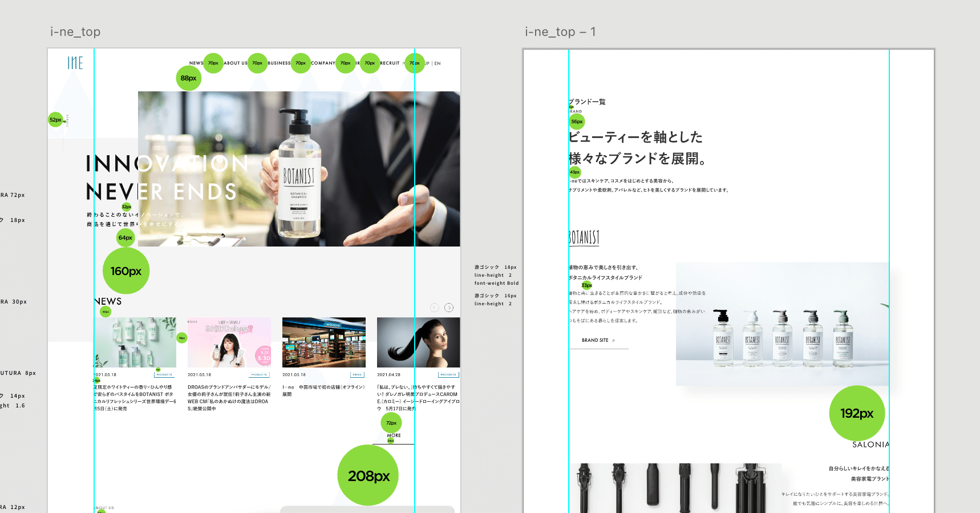Screen dimensions: 980x513
Task: Click the BOTANIST brand logo on the right artboard
Action: [584, 237]
